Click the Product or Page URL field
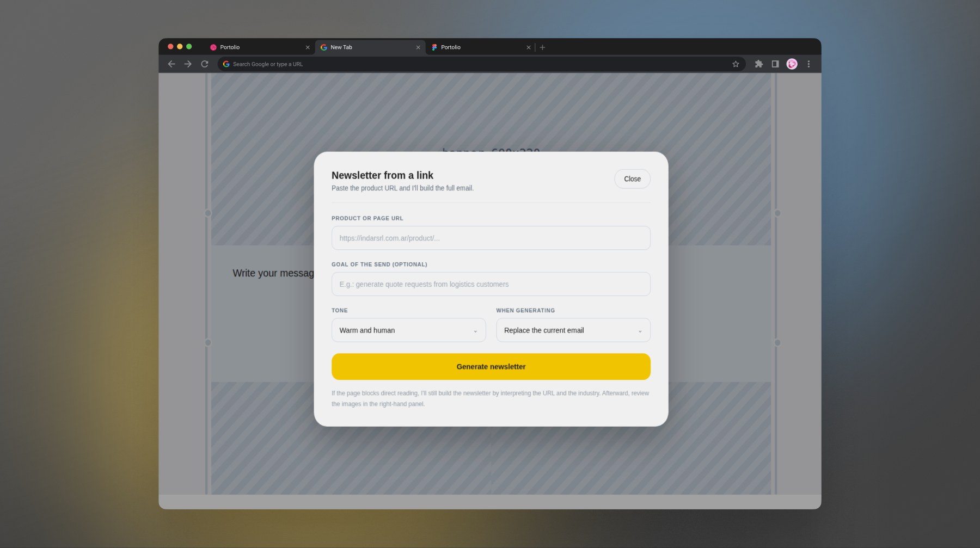980x548 pixels. (491, 238)
